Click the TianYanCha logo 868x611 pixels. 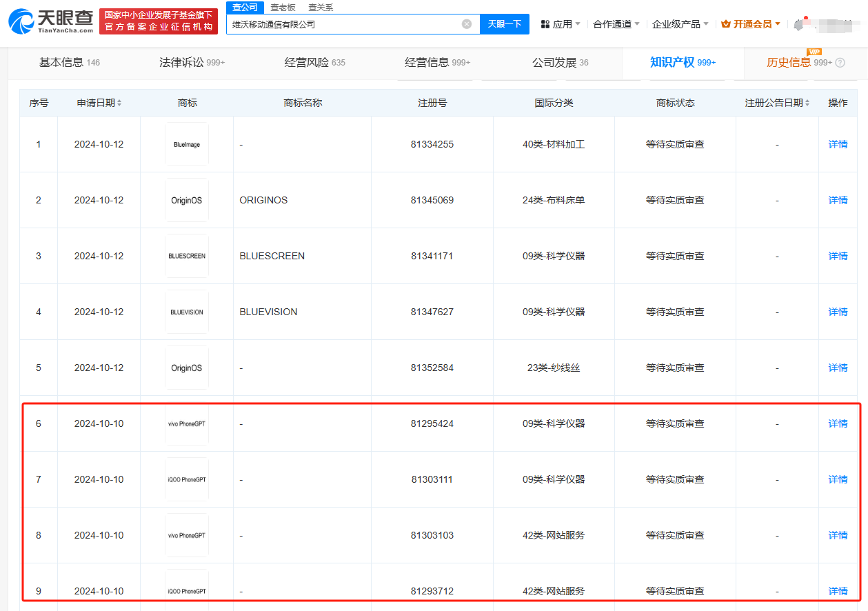[51, 21]
